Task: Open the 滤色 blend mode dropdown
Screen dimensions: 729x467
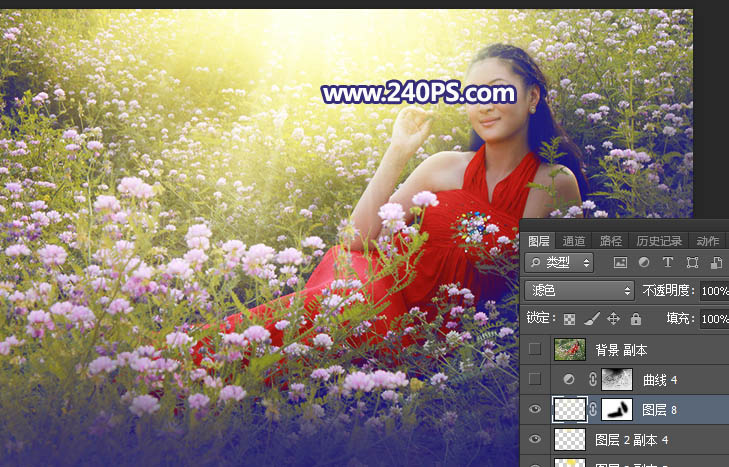Action: (x=579, y=291)
